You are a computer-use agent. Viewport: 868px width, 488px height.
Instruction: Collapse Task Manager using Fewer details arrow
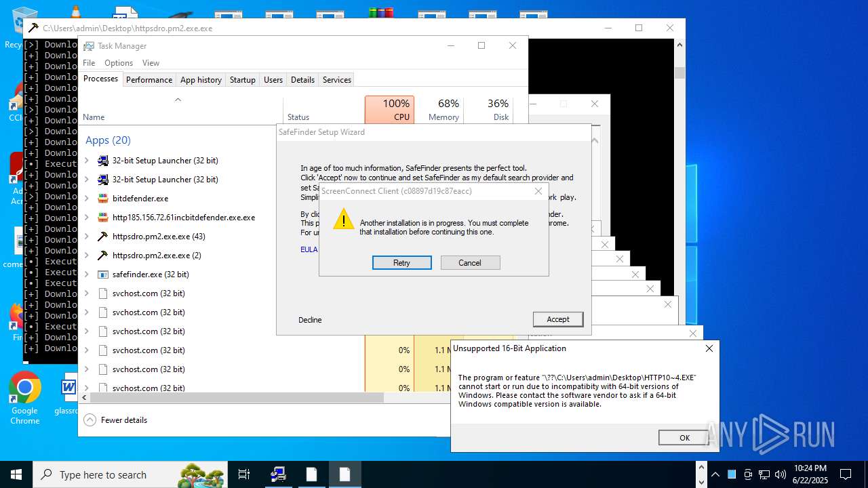tap(90, 420)
